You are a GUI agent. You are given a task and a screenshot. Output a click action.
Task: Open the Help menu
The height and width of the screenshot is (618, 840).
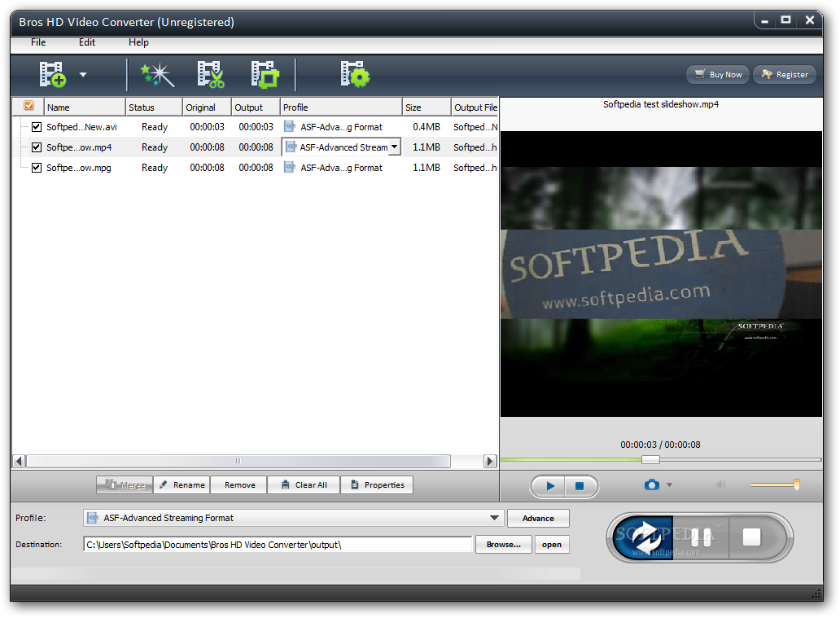coord(138,42)
